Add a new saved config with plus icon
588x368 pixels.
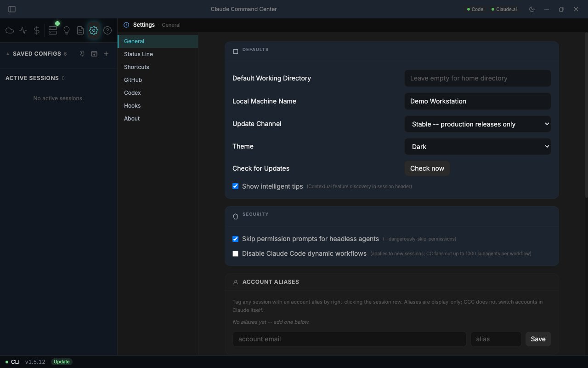click(106, 54)
